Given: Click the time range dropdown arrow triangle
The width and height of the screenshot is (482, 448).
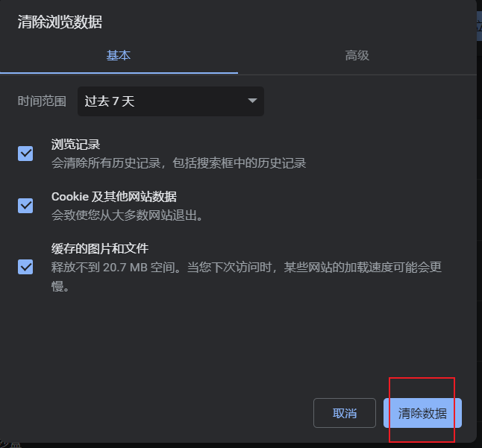Looking at the screenshot, I should [252, 101].
